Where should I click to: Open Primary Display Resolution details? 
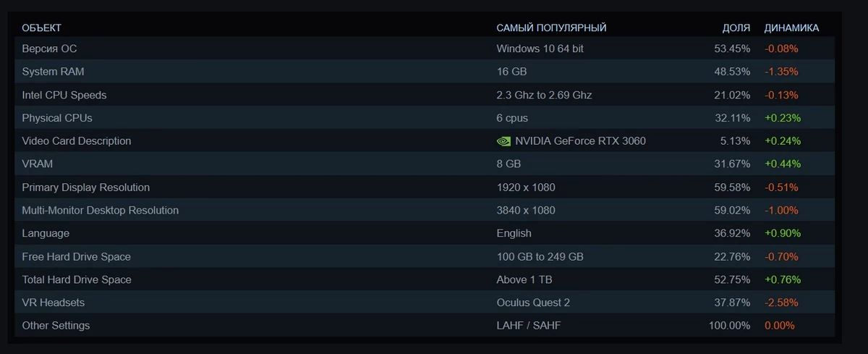(425, 187)
